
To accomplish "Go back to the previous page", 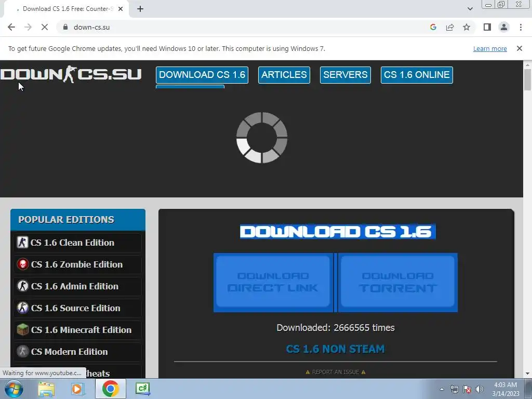I will point(11,27).
